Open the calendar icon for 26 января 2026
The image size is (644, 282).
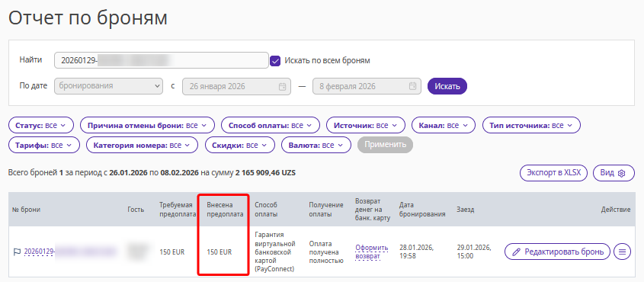click(282, 87)
